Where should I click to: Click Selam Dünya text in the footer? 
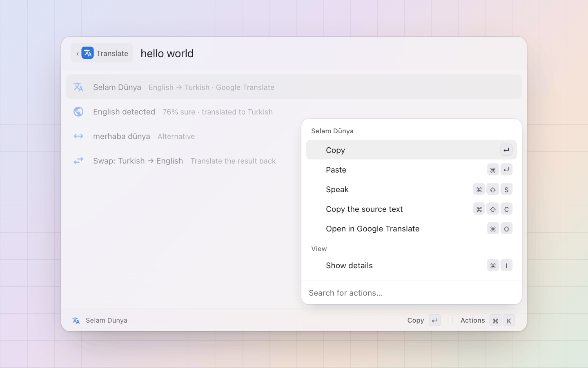click(x=107, y=321)
